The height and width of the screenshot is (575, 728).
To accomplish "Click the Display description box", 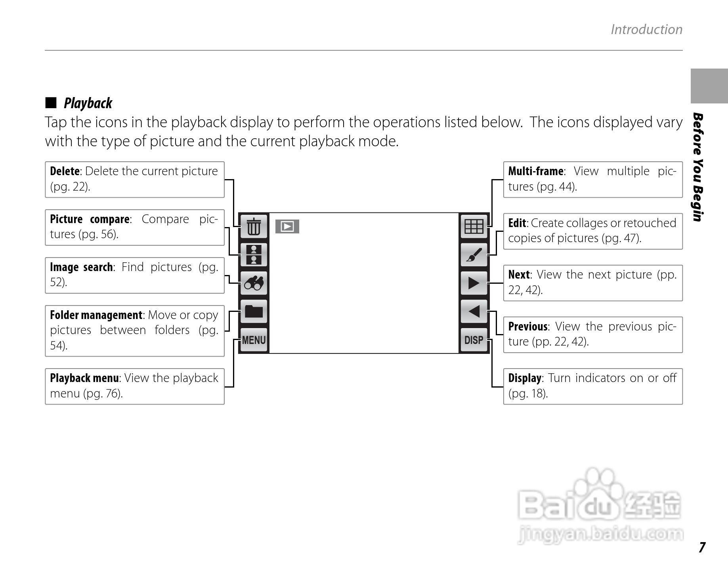I will (593, 386).
